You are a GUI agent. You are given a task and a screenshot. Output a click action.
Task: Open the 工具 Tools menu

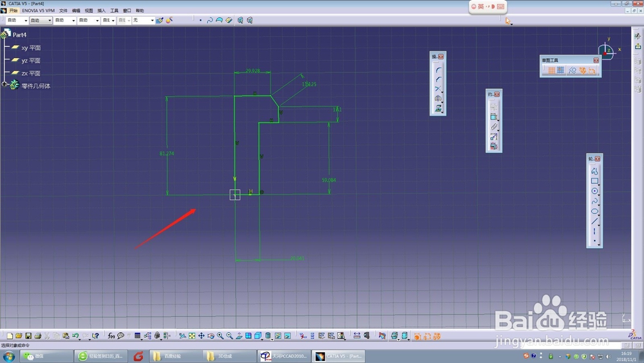(114, 11)
